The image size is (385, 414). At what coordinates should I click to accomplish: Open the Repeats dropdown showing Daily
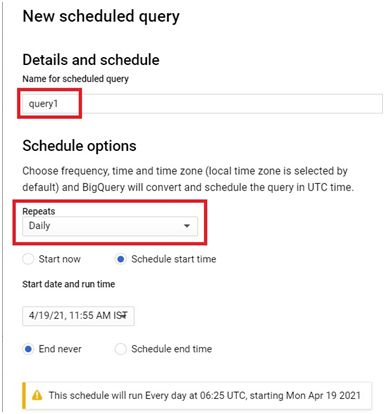click(110, 226)
